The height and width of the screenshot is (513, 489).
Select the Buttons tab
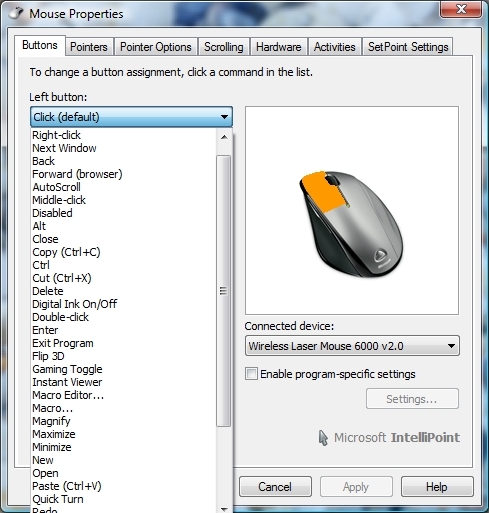[40, 45]
